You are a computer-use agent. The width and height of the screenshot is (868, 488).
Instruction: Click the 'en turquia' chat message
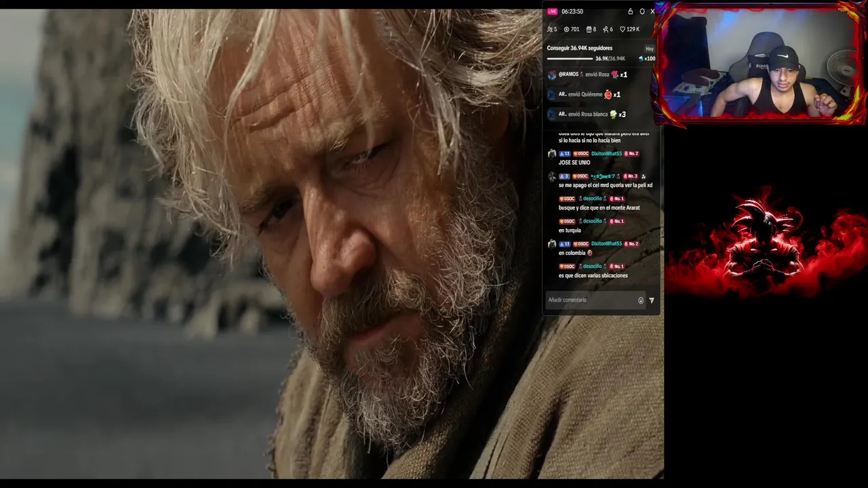[570, 230]
